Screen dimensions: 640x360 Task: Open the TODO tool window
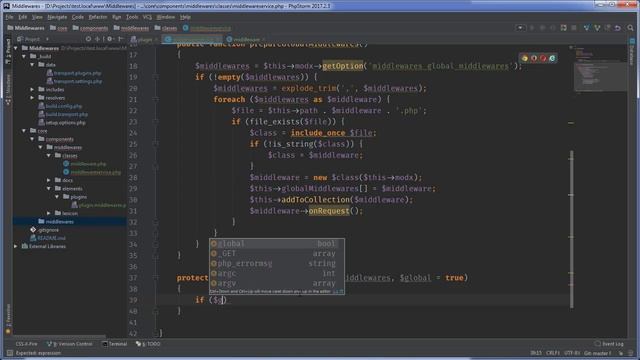148,344
